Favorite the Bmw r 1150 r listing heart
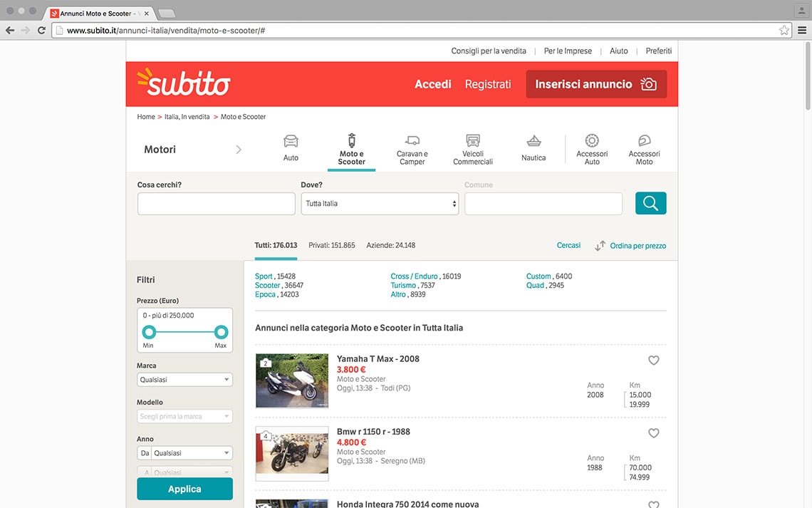The image size is (812, 508). pos(654,433)
